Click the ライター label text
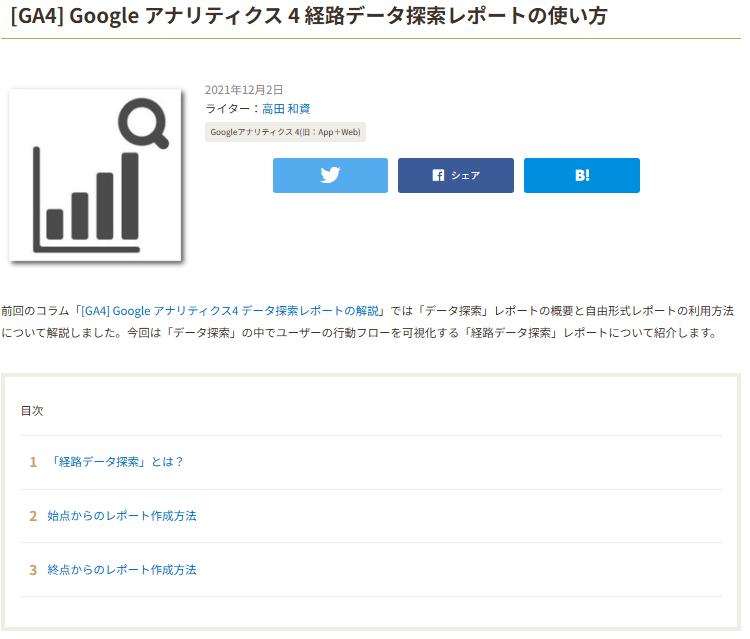The image size is (750, 639). click(229, 108)
